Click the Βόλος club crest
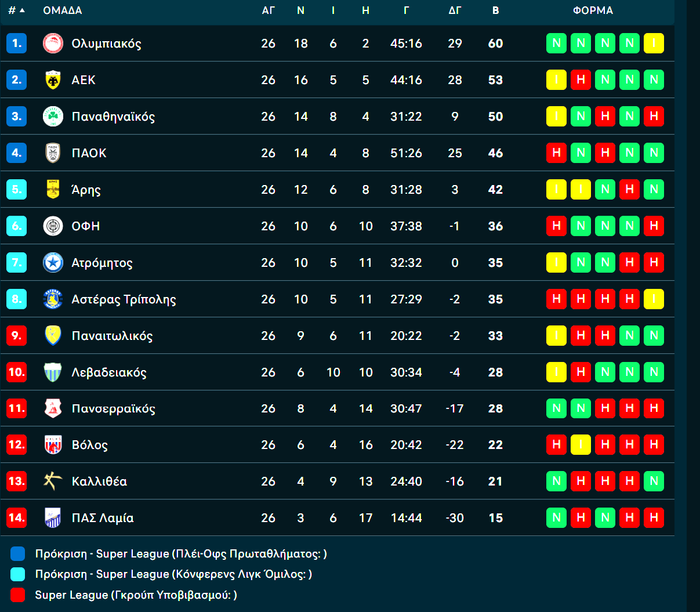700x612 pixels. [53, 445]
